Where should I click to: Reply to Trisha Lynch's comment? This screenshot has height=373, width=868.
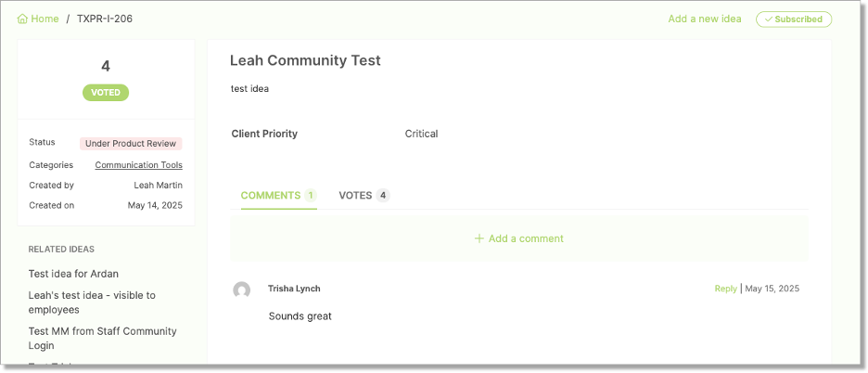[726, 289]
